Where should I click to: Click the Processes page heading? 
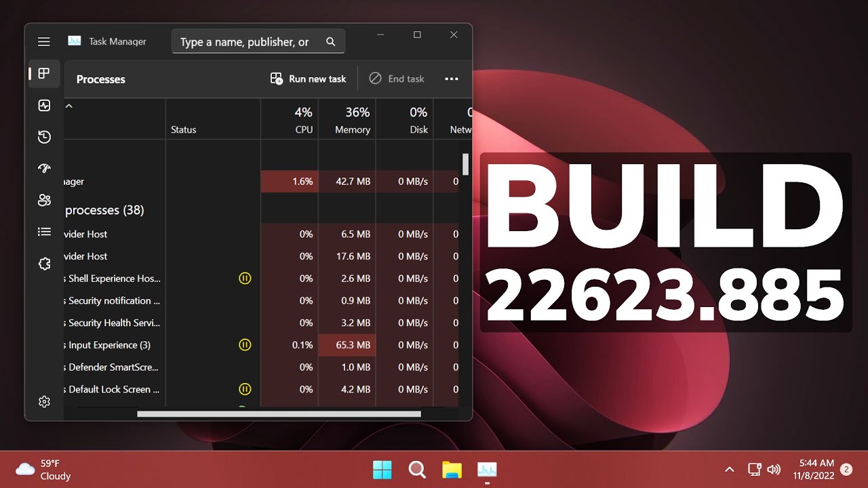(x=101, y=79)
